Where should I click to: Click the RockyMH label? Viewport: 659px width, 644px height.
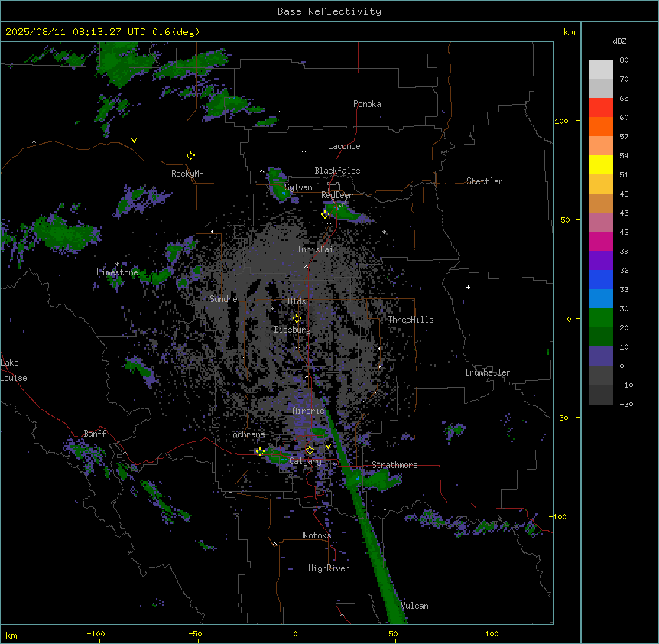(187, 174)
